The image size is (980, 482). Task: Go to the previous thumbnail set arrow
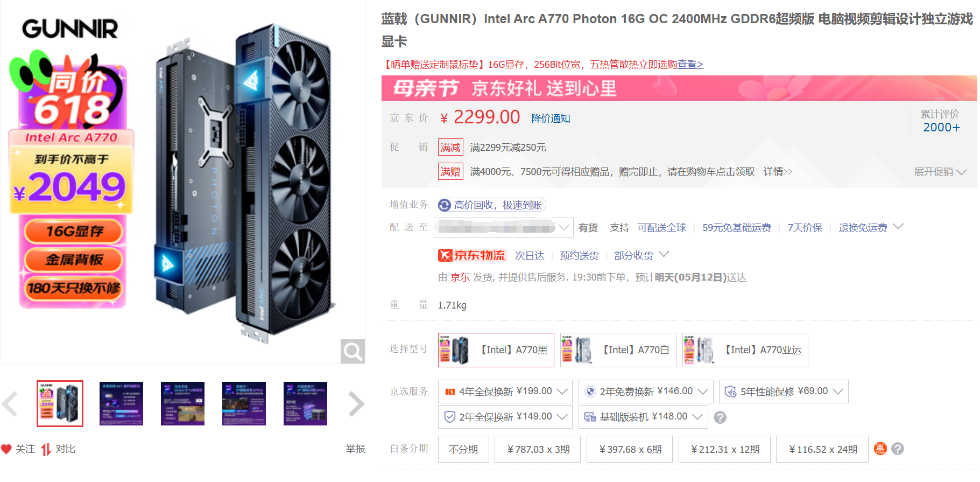[x=10, y=404]
